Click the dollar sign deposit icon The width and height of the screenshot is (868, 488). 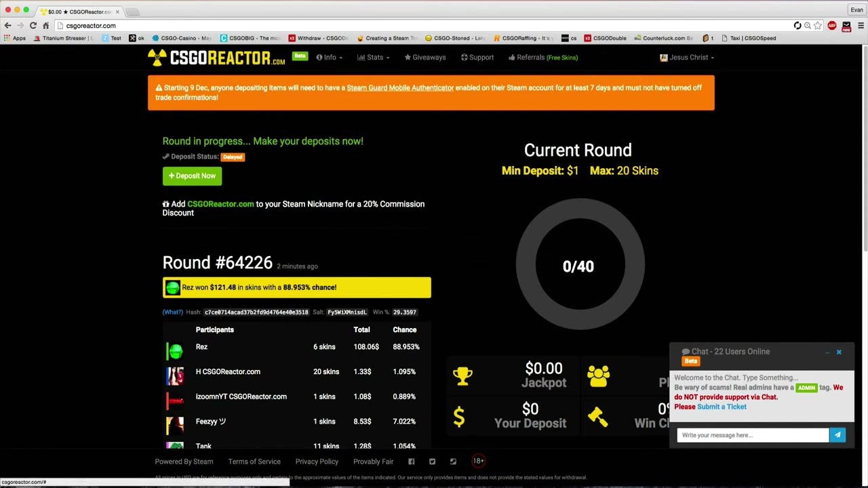click(459, 417)
